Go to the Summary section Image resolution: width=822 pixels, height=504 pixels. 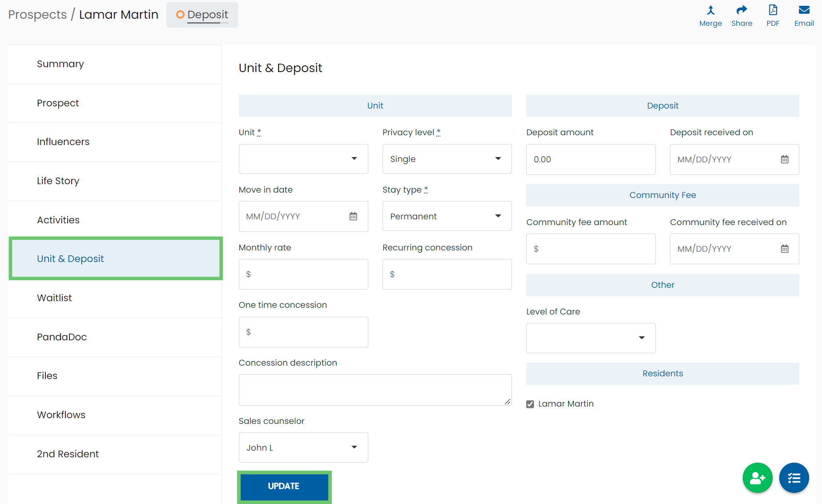(115, 64)
